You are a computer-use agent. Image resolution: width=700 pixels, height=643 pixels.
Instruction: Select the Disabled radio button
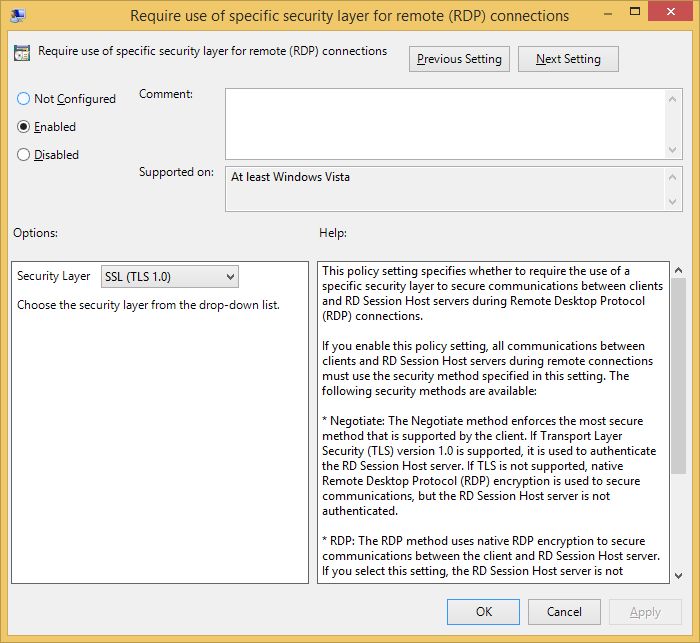23,155
